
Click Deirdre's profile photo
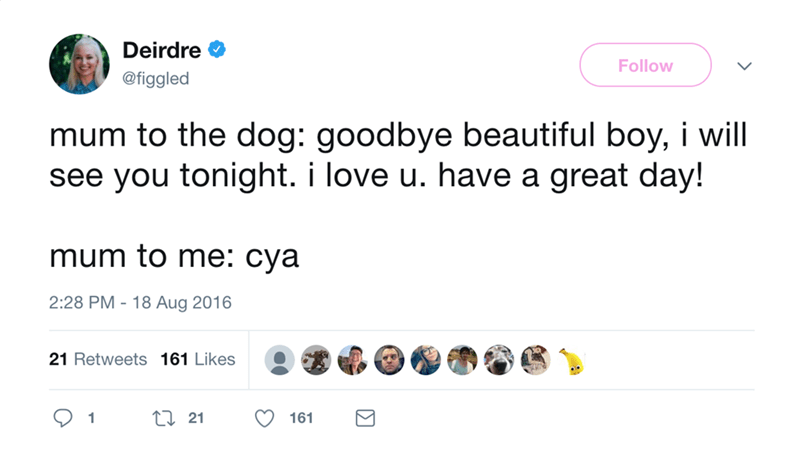click(x=78, y=63)
